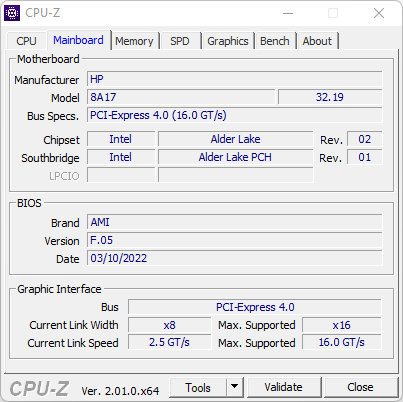Minimize the CPU-Z window
This screenshot has width=403, height=402.
point(288,13)
